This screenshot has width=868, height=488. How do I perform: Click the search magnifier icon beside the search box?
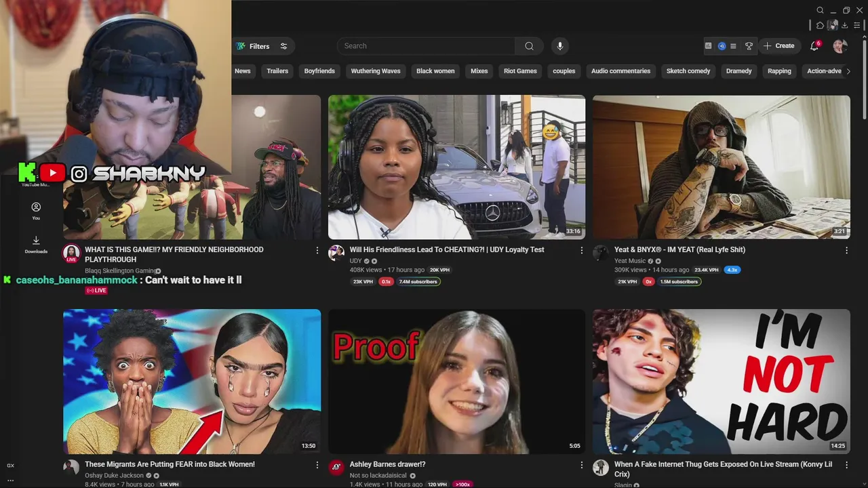click(x=529, y=46)
